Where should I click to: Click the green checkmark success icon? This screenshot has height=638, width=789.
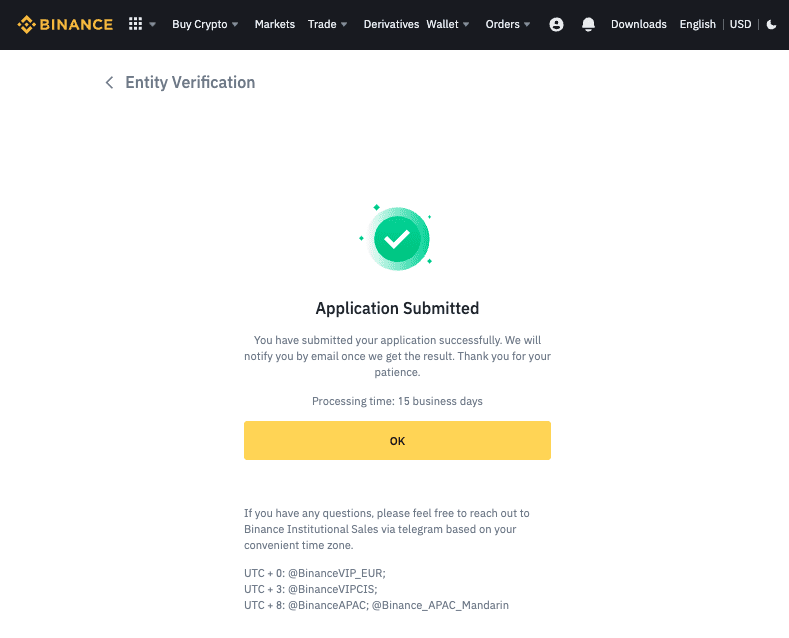pos(398,238)
